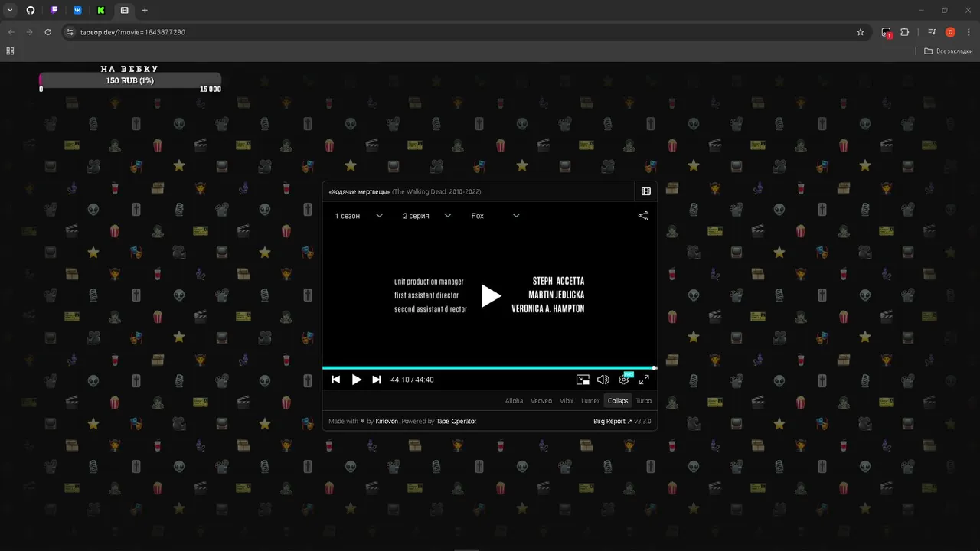Open the season dropdown showing 1 сезон
Image resolution: width=980 pixels, height=551 pixels.
coord(358,216)
